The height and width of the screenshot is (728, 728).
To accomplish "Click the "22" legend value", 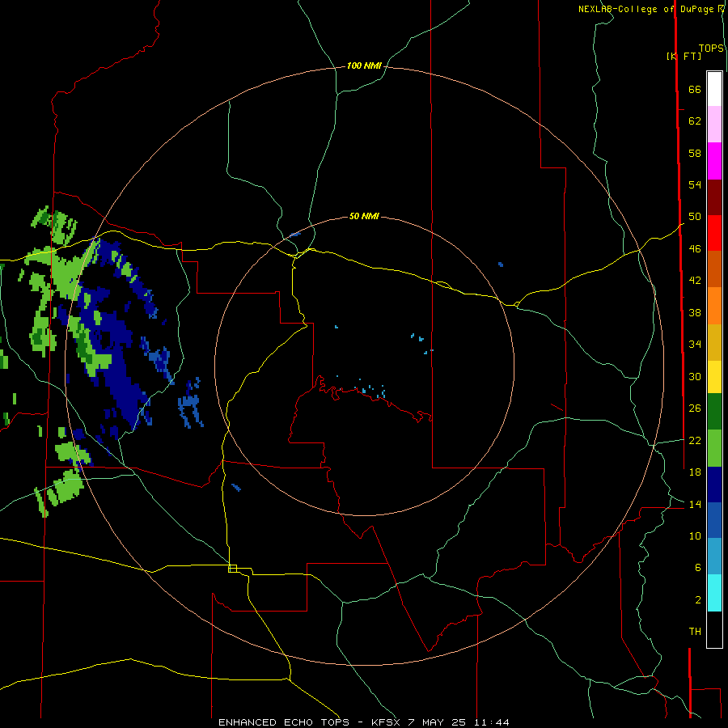I will (695, 440).
